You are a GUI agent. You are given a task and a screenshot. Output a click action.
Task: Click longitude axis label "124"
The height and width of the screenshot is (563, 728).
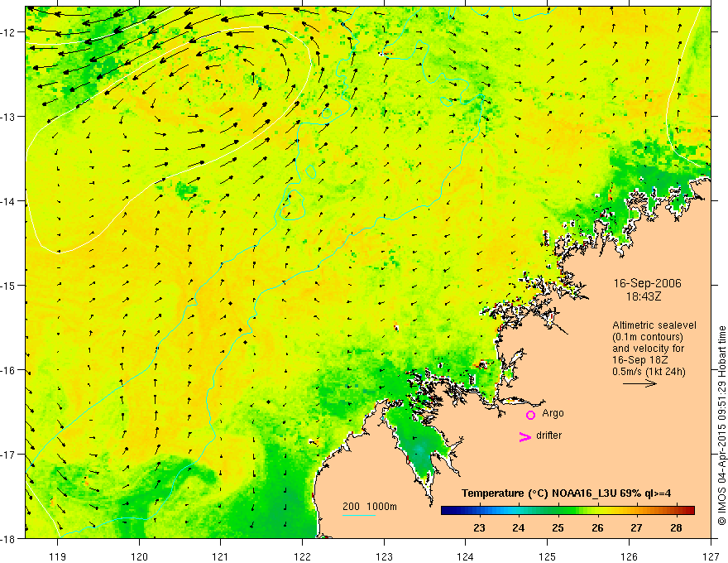tap(466, 556)
